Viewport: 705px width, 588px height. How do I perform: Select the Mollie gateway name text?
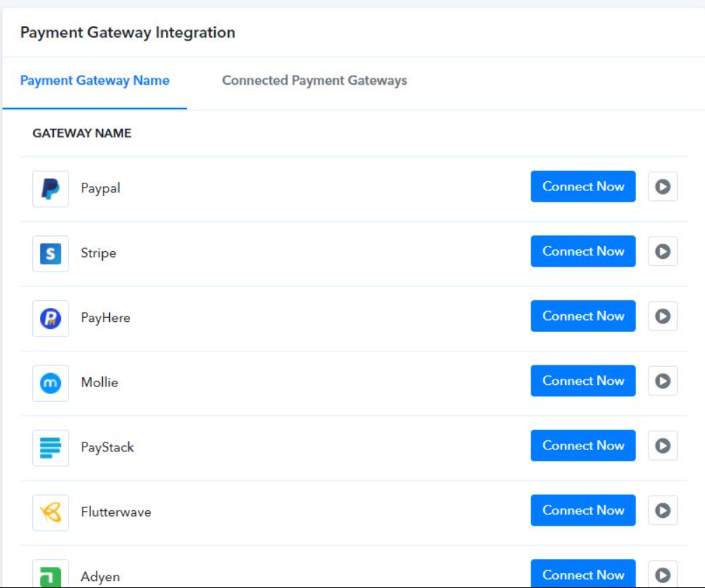point(99,383)
